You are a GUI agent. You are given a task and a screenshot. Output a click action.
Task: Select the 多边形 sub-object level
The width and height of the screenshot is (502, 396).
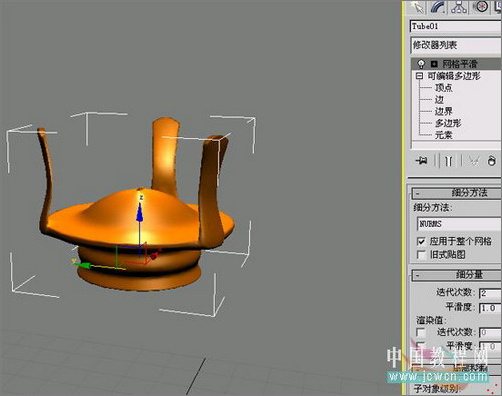(x=448, y=123)
